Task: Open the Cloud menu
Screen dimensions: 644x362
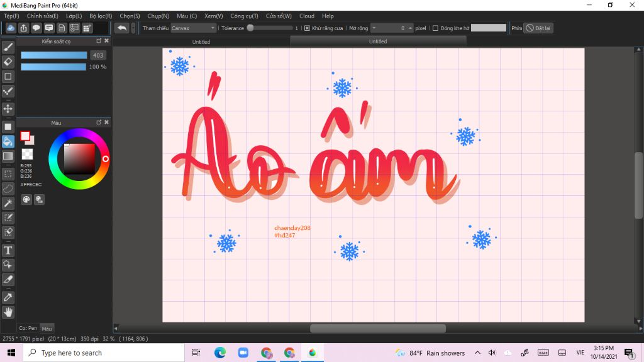Action: point(307,16)
